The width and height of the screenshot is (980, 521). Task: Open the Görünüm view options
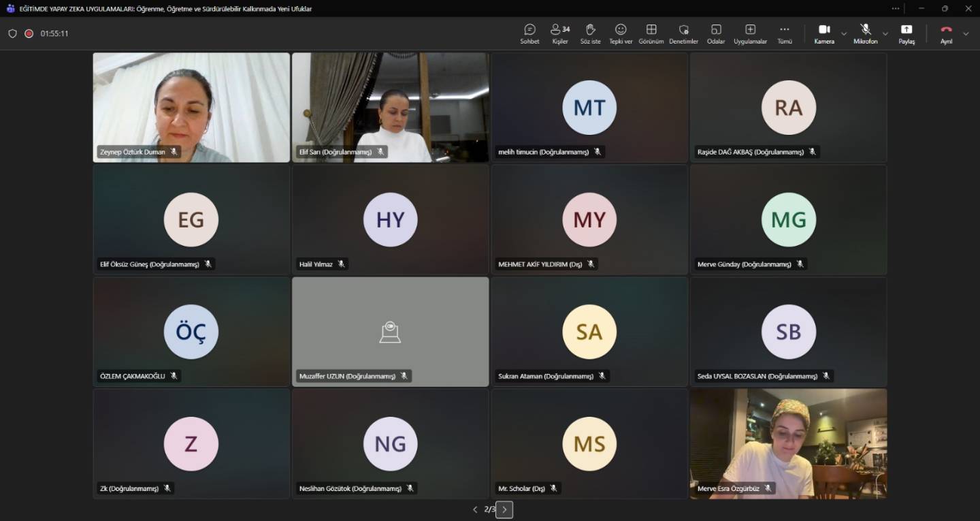651,33
